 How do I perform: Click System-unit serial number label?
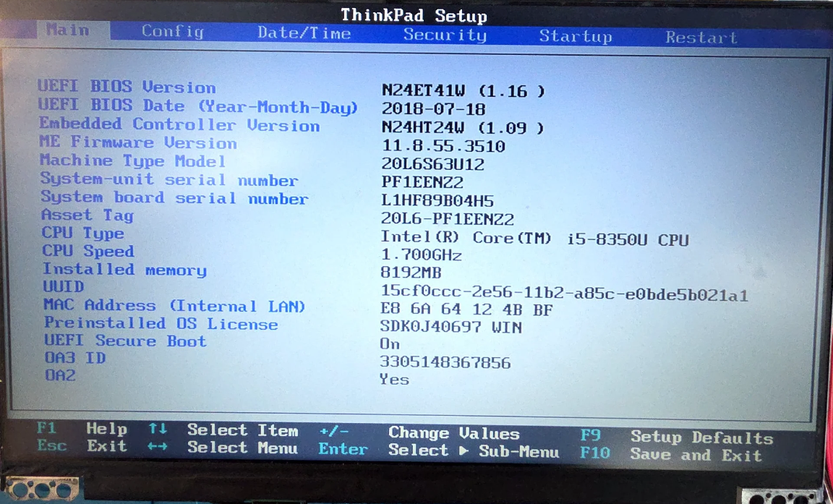169,179
